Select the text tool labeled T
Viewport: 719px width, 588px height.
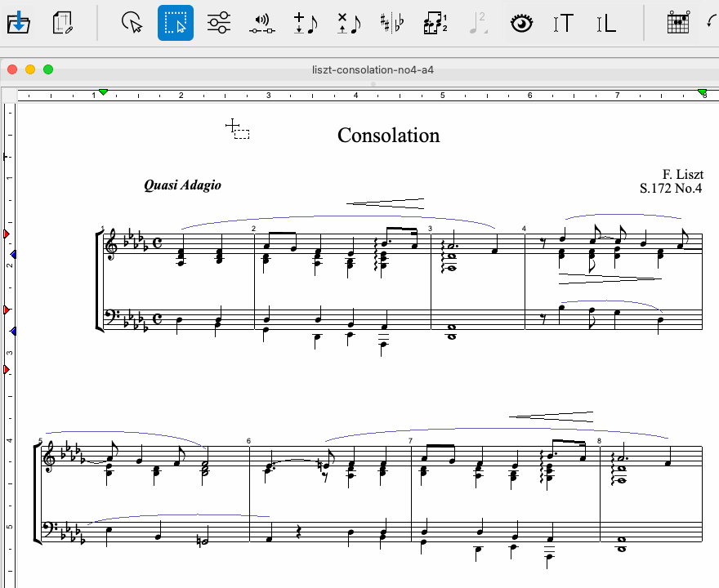(564, 23)
